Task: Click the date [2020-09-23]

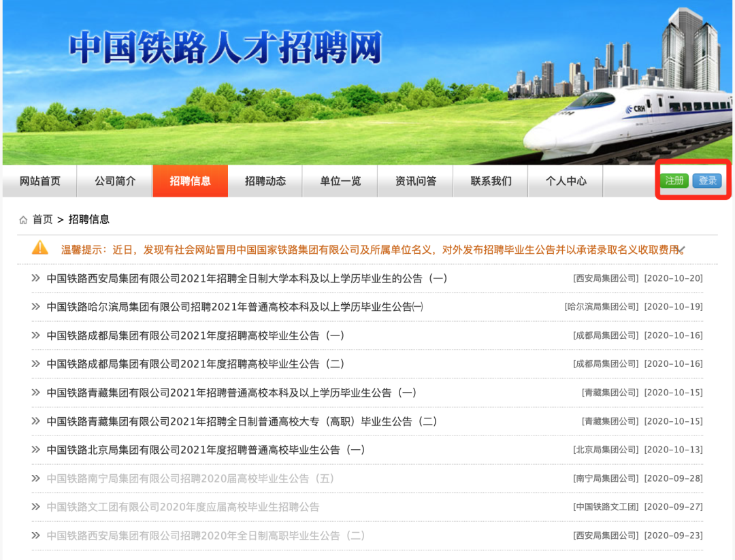Action: coord(674,536)
